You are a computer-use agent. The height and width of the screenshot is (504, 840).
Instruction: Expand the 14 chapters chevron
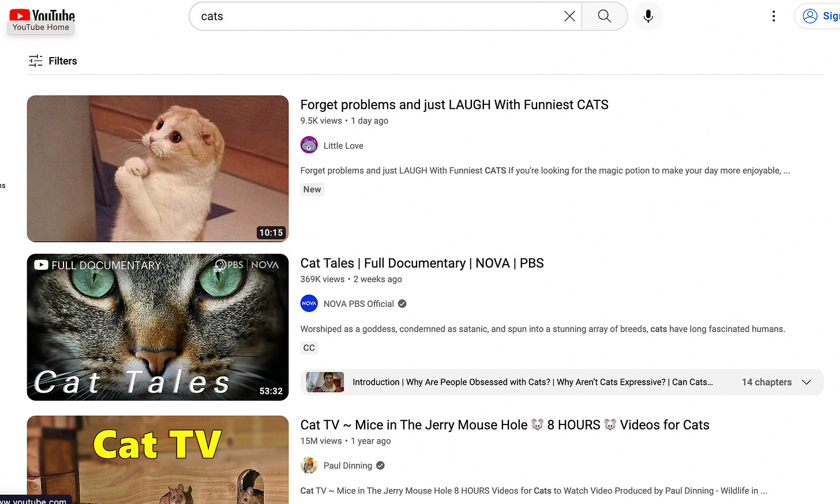[x=807, y=382]
